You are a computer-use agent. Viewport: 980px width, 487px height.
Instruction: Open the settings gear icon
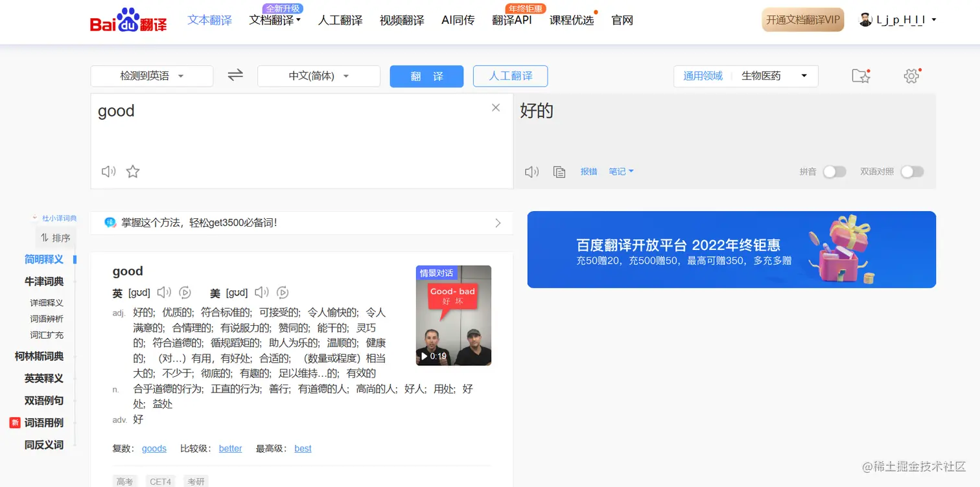[911, 76]
